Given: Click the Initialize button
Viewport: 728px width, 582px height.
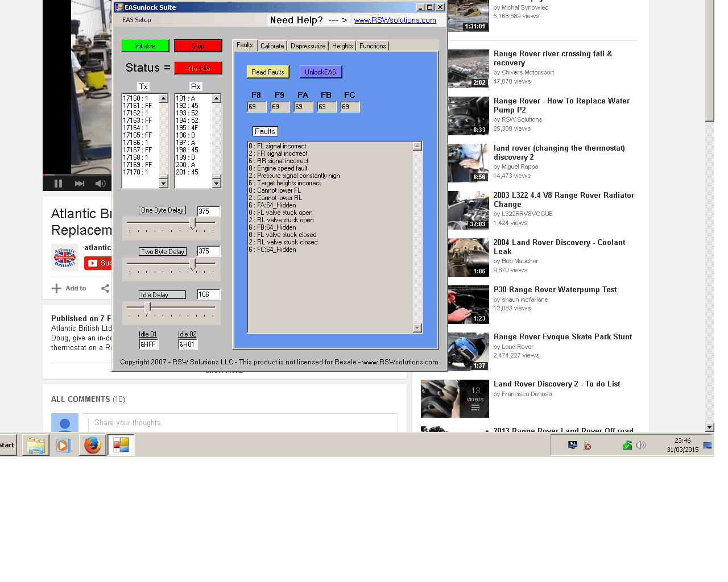Looking at the screenshot, I should 145,46.
